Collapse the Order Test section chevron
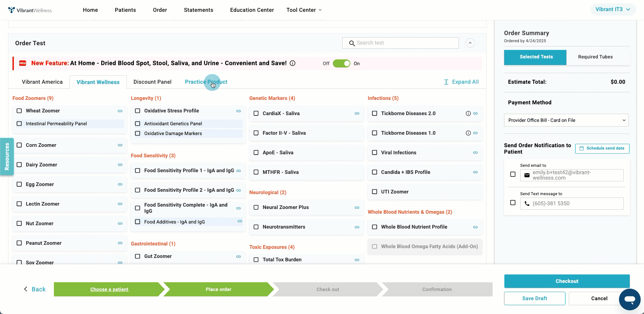The height and width of the screenshot is (314, 644). tap(470, 43)
